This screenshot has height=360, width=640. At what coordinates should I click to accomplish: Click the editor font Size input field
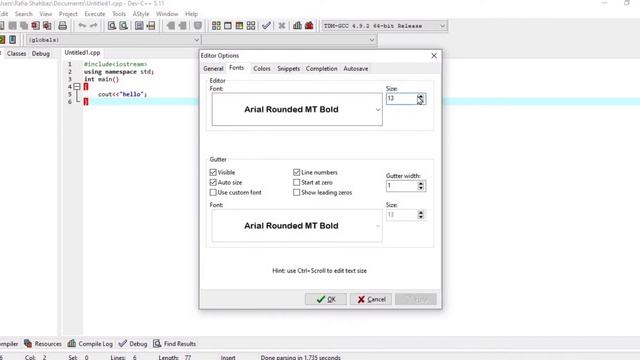(401, 98)
